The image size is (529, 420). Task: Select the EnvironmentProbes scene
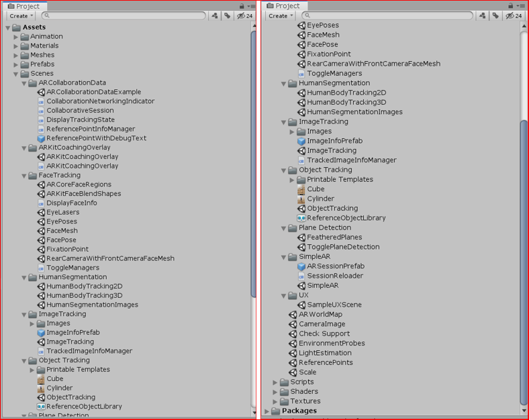coord(332,344)
